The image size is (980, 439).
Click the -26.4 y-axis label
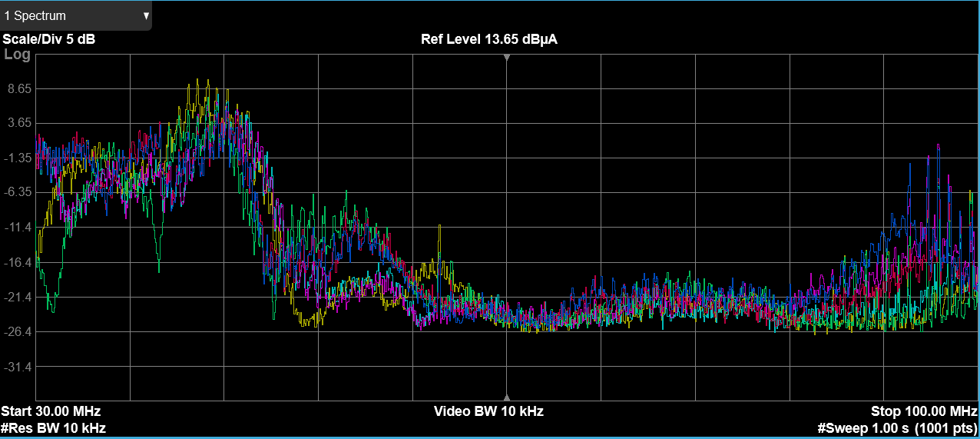click(18, 332)
